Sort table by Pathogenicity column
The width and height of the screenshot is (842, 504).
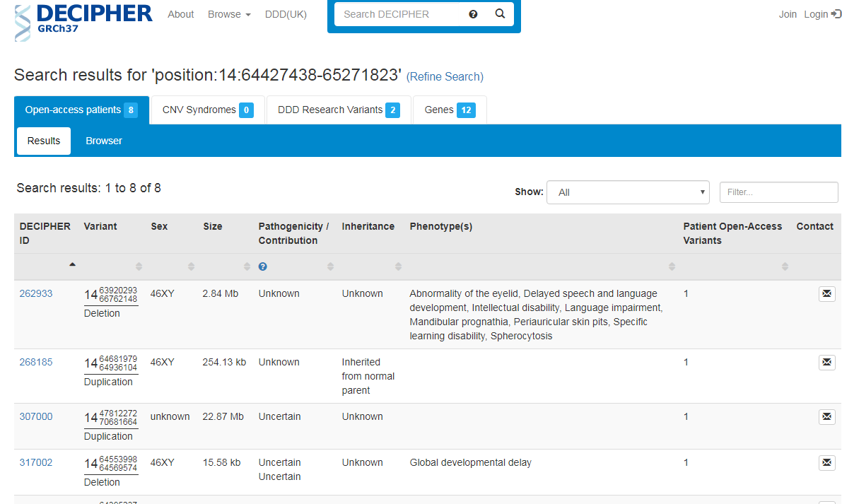330,266
